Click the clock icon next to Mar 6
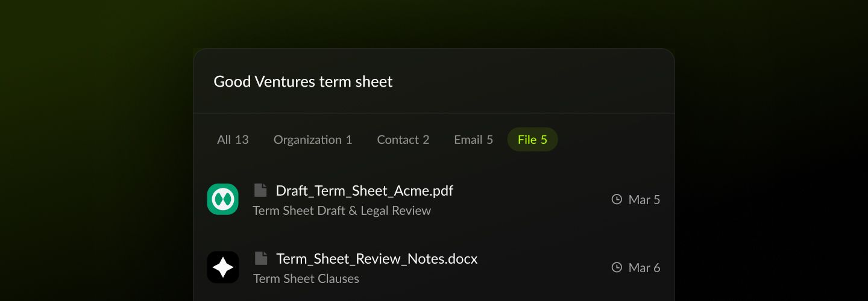Viewport: 868px width, 301px height. point(617,267)
